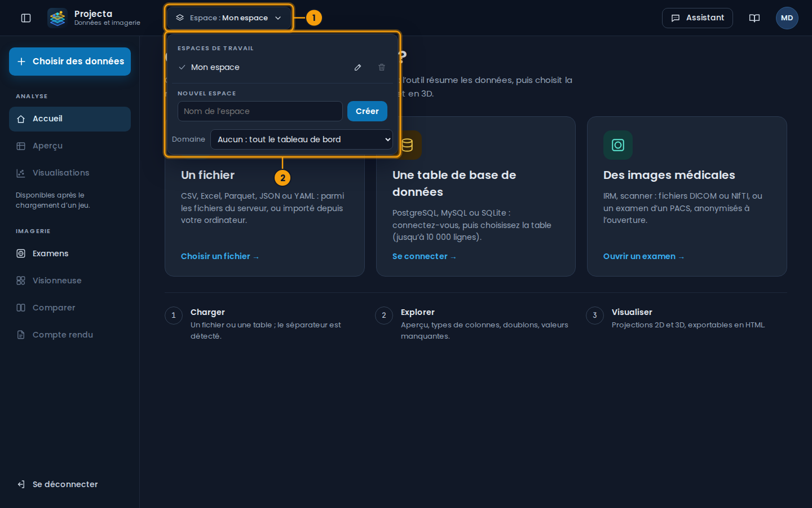Click the Créer button

click(367, 111)
